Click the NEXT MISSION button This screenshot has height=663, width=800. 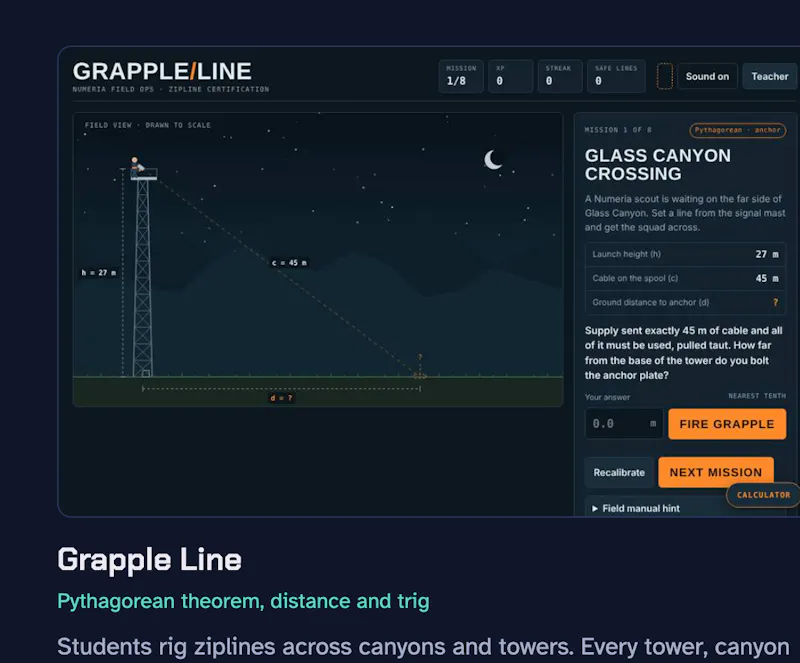click(716, 473)
